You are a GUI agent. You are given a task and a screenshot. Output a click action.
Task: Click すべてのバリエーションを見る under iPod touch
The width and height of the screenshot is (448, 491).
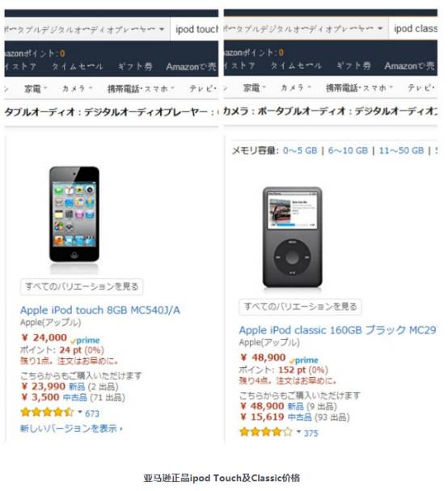[82, 286]
